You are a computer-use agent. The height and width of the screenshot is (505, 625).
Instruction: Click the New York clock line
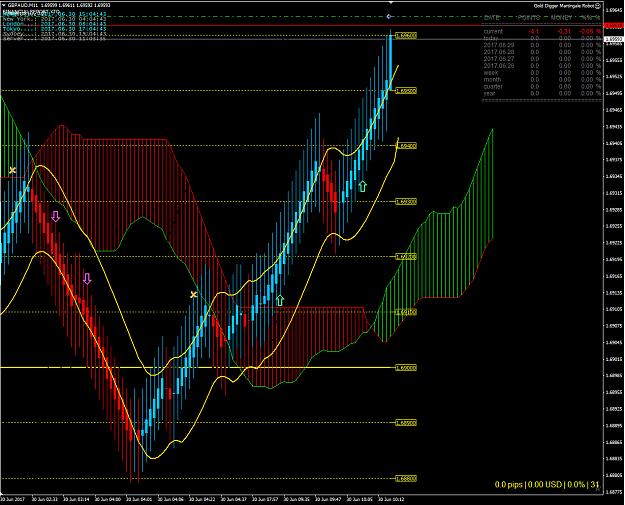tap(55, 19)
